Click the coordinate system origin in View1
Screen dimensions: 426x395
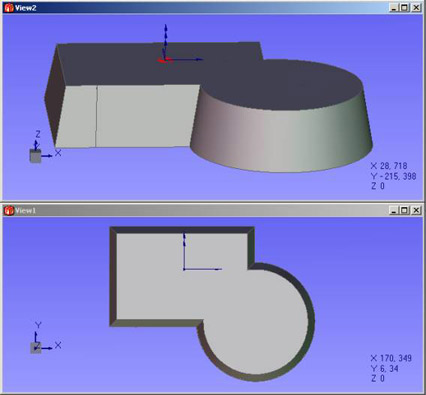[184, 269]
